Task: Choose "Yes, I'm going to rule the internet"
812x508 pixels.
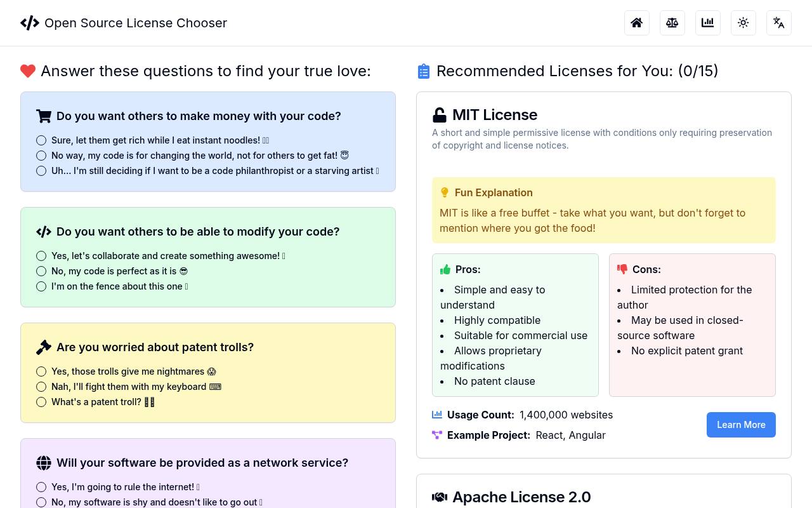Action: click(x=41, y=487)
